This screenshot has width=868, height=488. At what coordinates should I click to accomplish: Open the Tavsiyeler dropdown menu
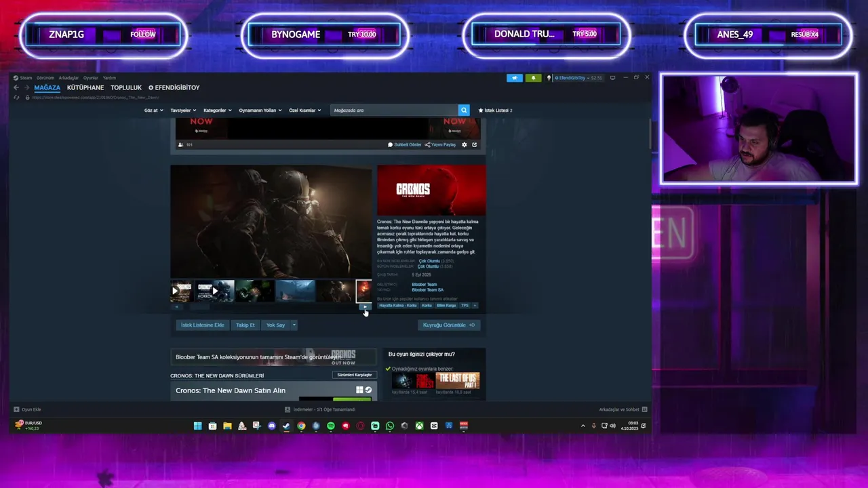(x=183, y=110)
